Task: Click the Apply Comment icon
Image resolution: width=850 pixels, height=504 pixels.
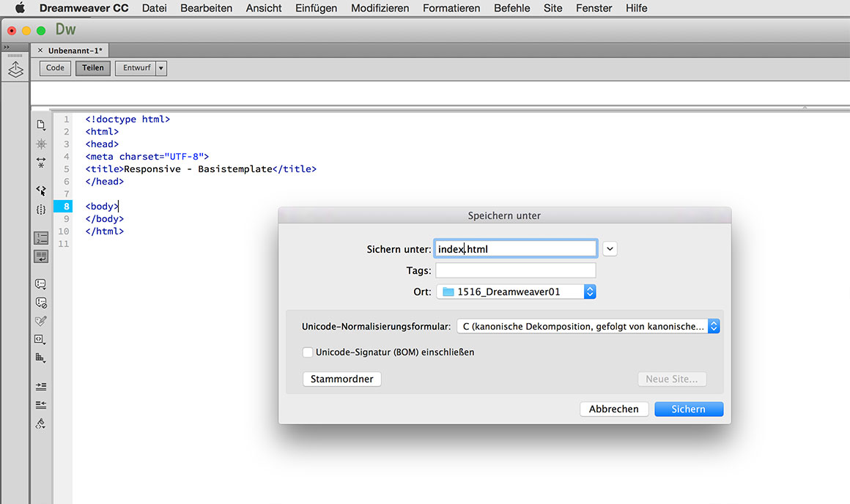Action: [41, 284]
